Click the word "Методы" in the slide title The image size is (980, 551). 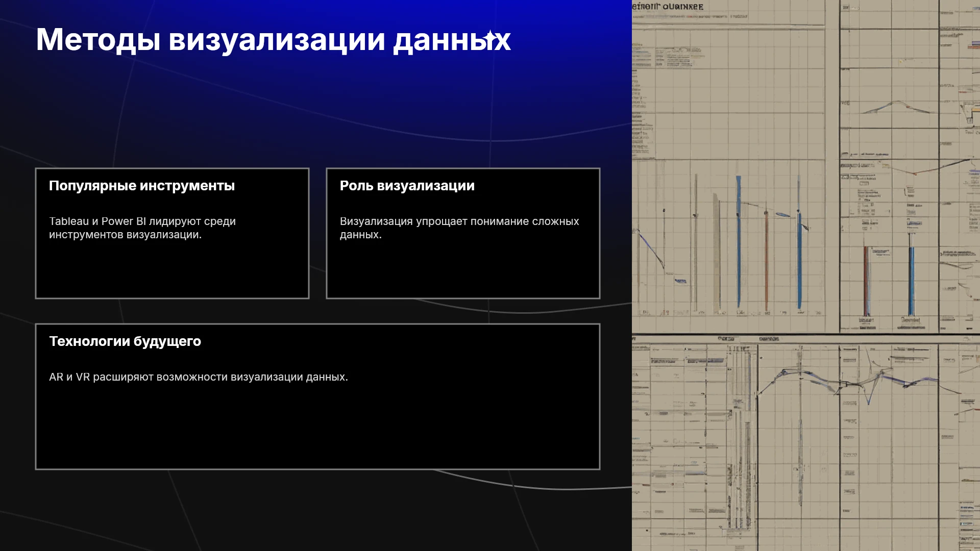pyautogui.click(x=98, y=40)
